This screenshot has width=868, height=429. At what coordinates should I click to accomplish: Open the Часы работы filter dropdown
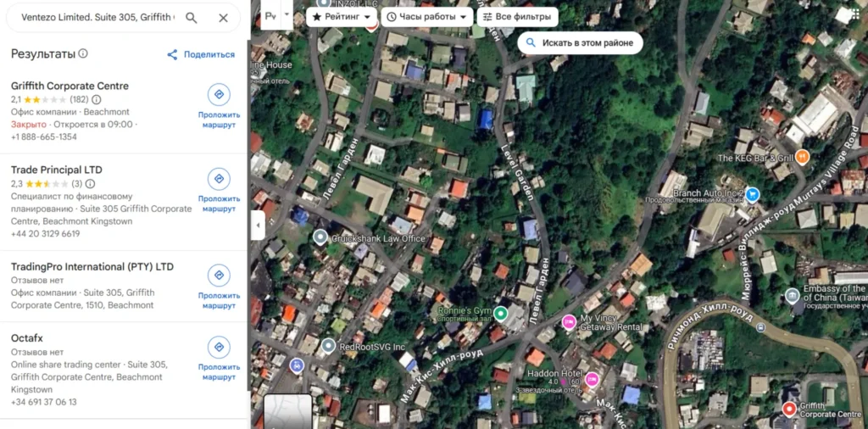tap(426, 17)
